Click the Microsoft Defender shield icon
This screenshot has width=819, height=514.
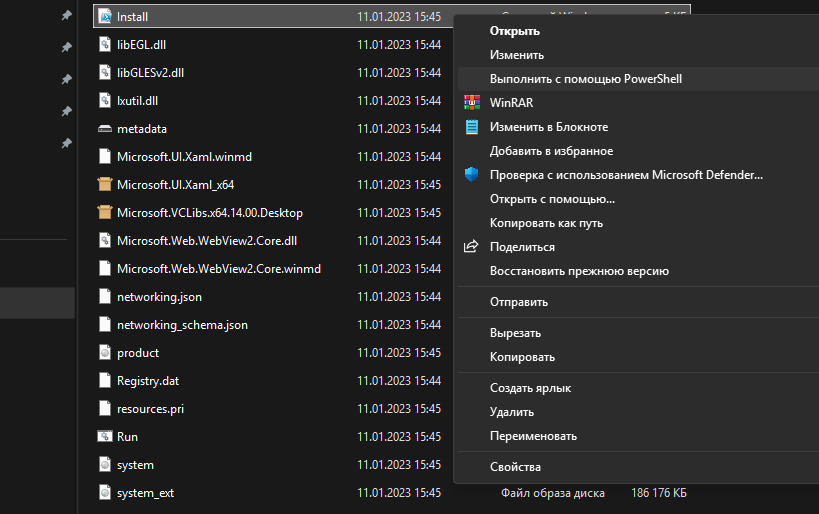(472, 175)
